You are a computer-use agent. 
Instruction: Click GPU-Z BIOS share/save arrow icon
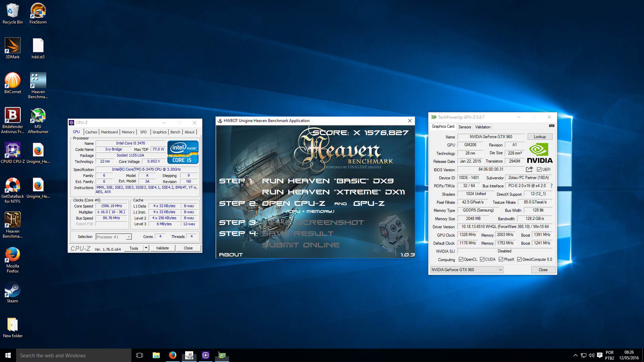click(529, 169)
